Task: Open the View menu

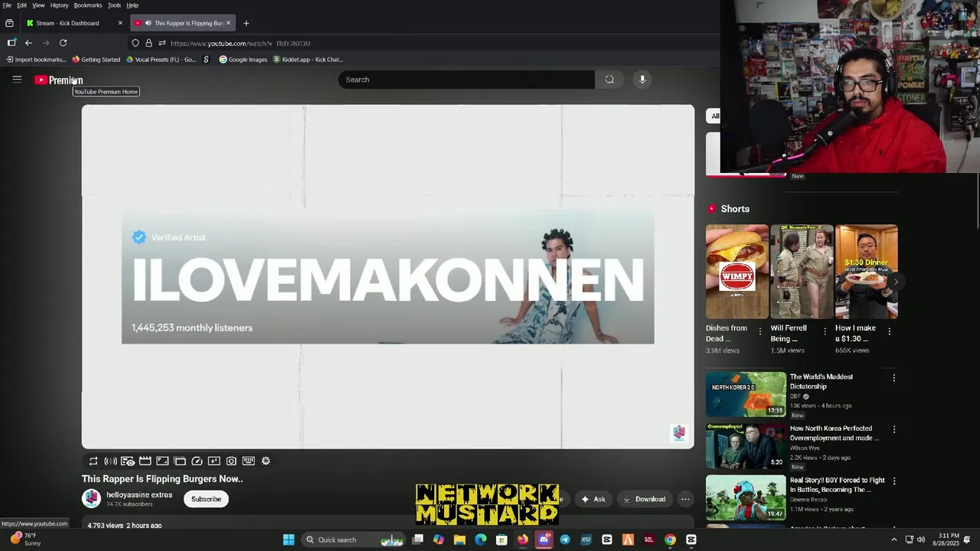Action: [38, 5]
